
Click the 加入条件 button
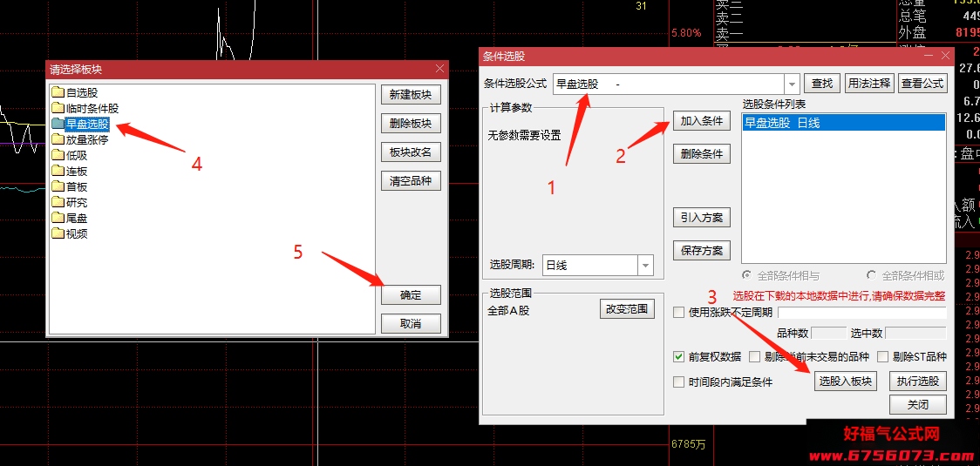point(702,120)
